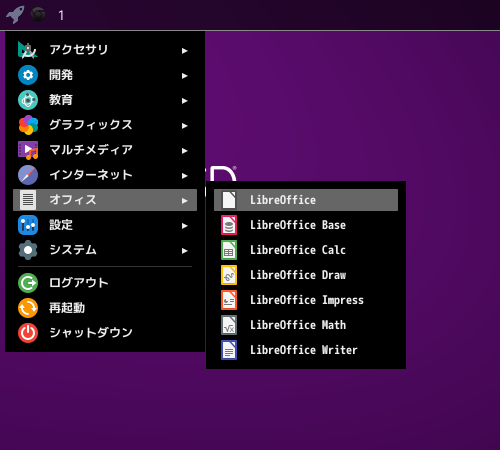This screenshot has width=500, height=450.
Task: Click the LibreOffice Base database icon
Action: click(229, 225)
